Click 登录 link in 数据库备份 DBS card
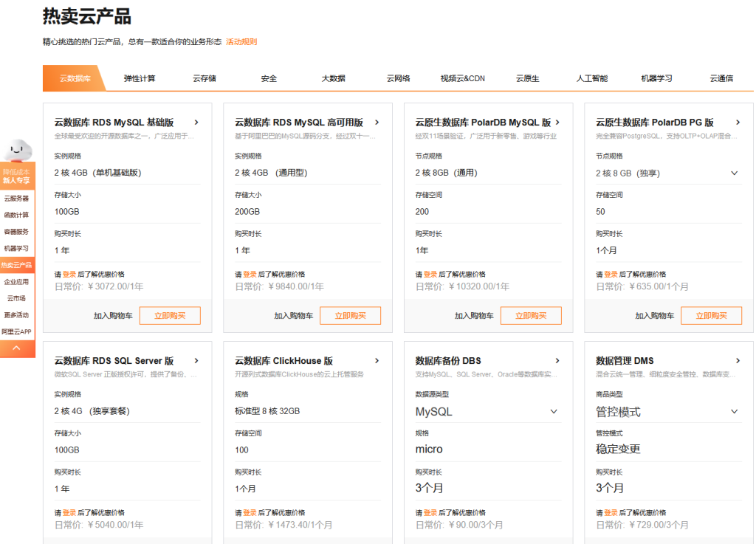The image size is (756, 544). click(430, 513)
